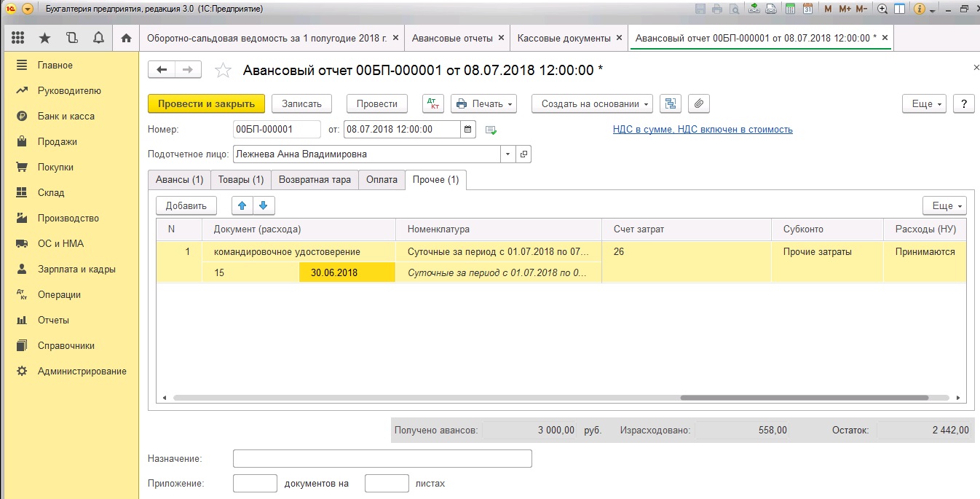This screenshot has width=980, height=499.
Task: Click the Дт/Кт postings icon button
Action: 432,103
